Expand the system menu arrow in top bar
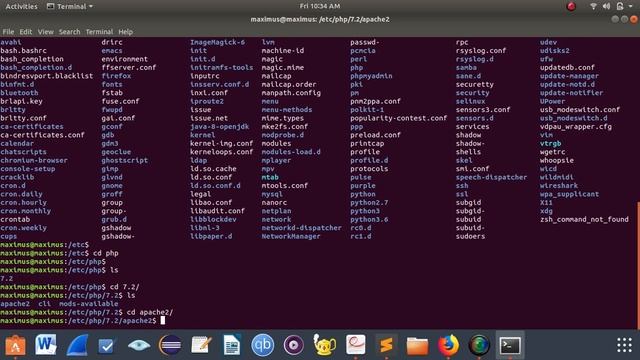Screen dimensions: 640x360 [631, 6]
